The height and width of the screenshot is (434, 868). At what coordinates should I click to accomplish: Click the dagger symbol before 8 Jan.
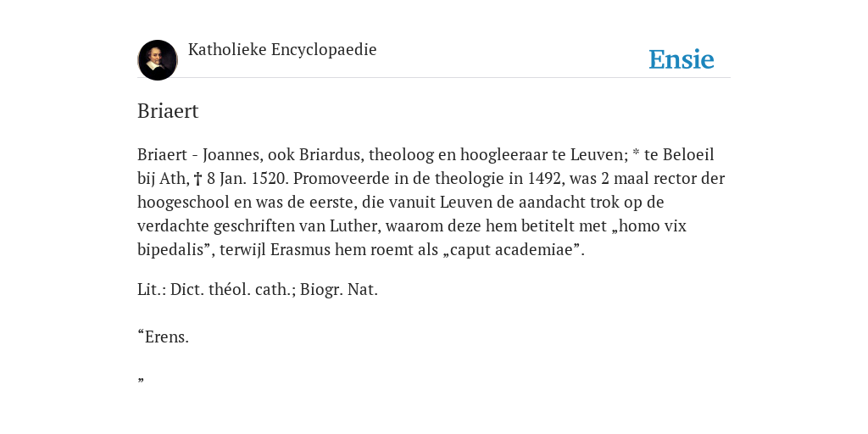(198, 179)
